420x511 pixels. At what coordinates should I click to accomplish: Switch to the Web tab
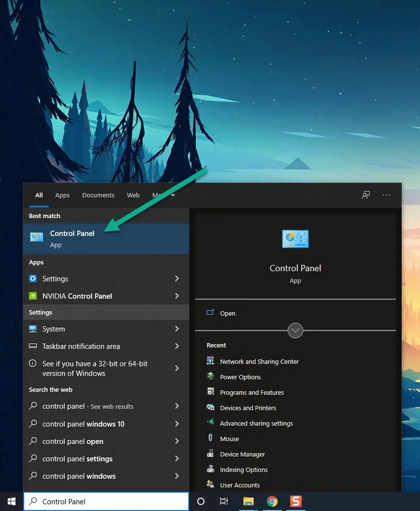click(x=133, y=195)
